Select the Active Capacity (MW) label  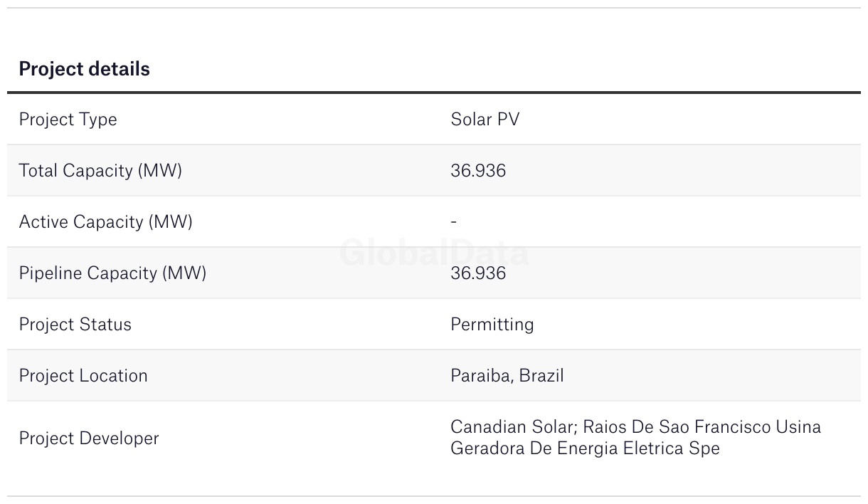(x=105, y=222)
